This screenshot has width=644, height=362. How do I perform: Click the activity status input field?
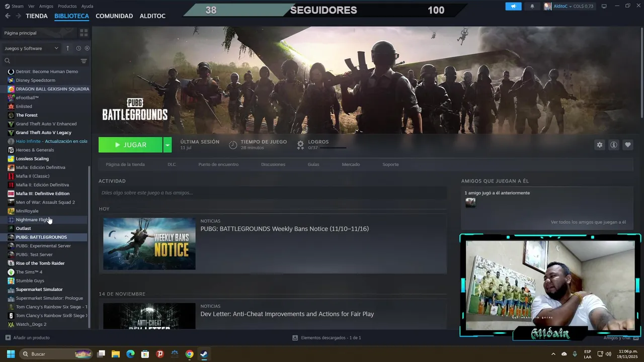[273, 193]
